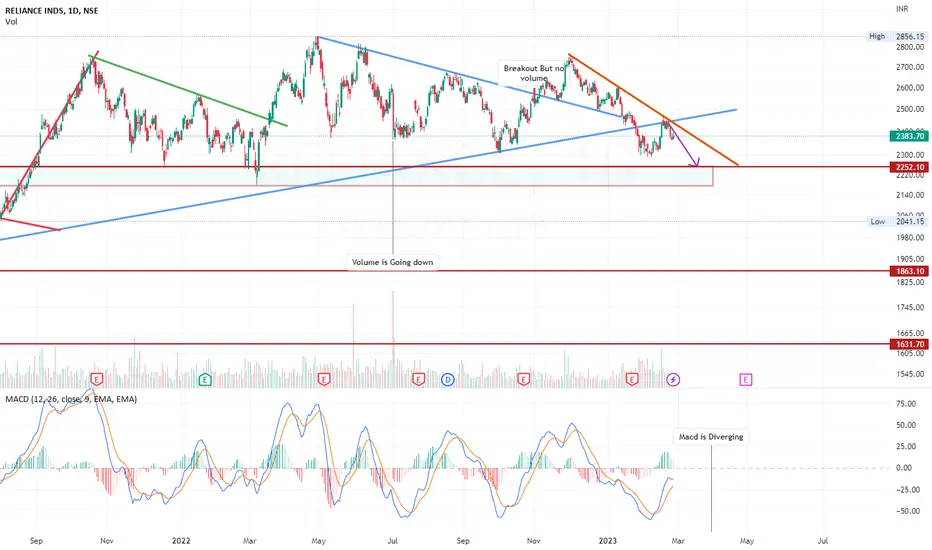Click the 2022 label on the time axis
This screenshot has height=550, width=932.
click(181, 540)
